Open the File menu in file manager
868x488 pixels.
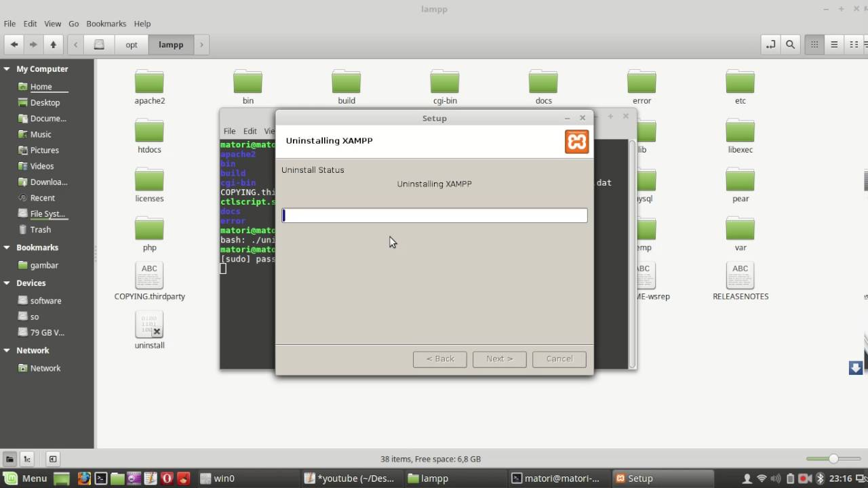pos(9,24)
